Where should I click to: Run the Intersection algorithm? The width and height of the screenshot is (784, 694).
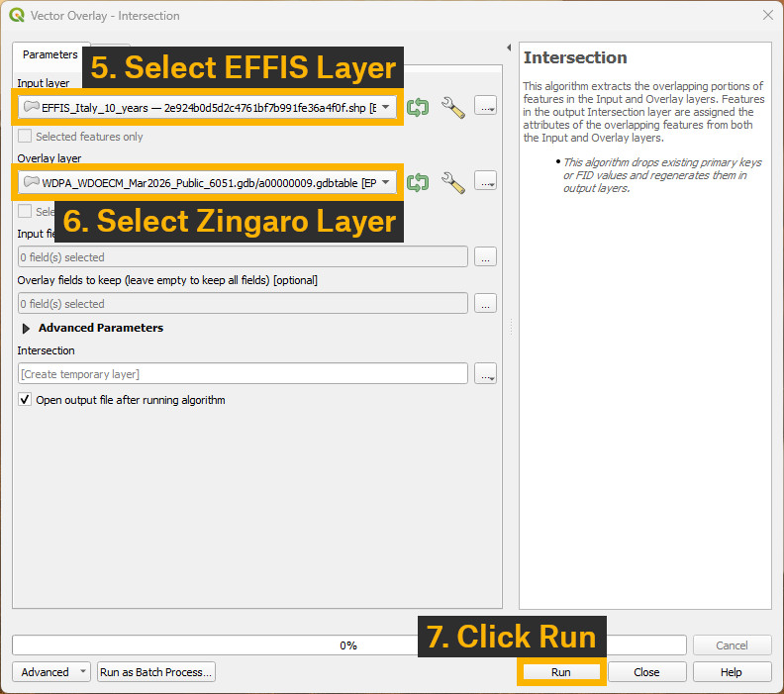click(x=561, y=672)
